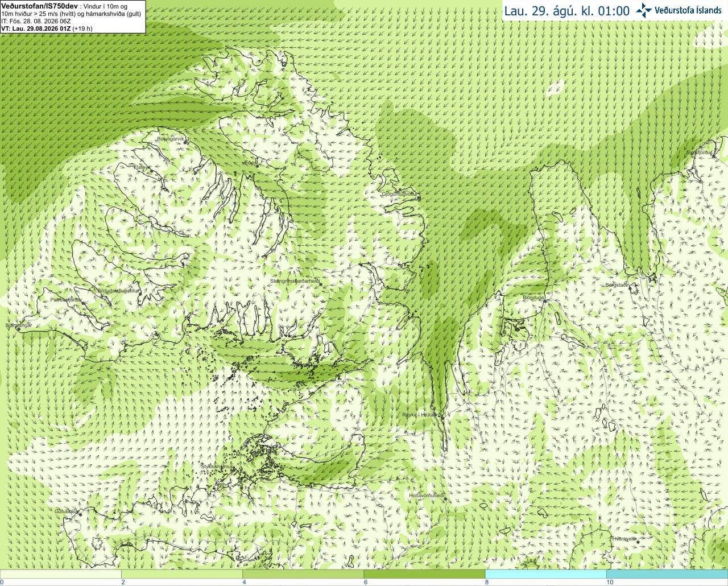The image size is (728, 586).
Task: Select the cyan 8–10 m/s legend swatch
Action: (545, 574)
